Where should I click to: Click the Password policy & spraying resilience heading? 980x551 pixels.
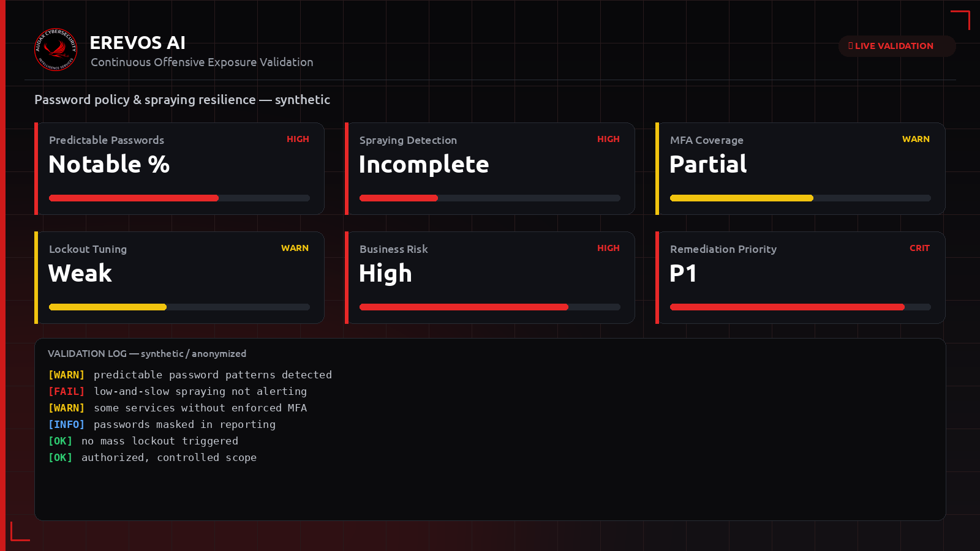[182, 100]
